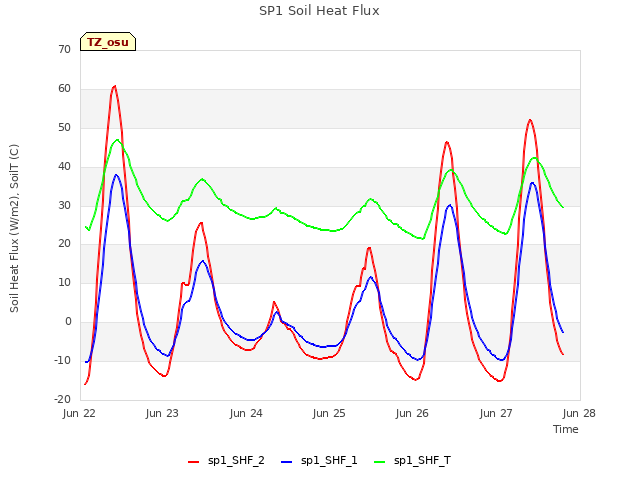Click the Jun 23 x-axis tick label
The width and height of the screenshot is (640, 480).
[x=162, y=413]
